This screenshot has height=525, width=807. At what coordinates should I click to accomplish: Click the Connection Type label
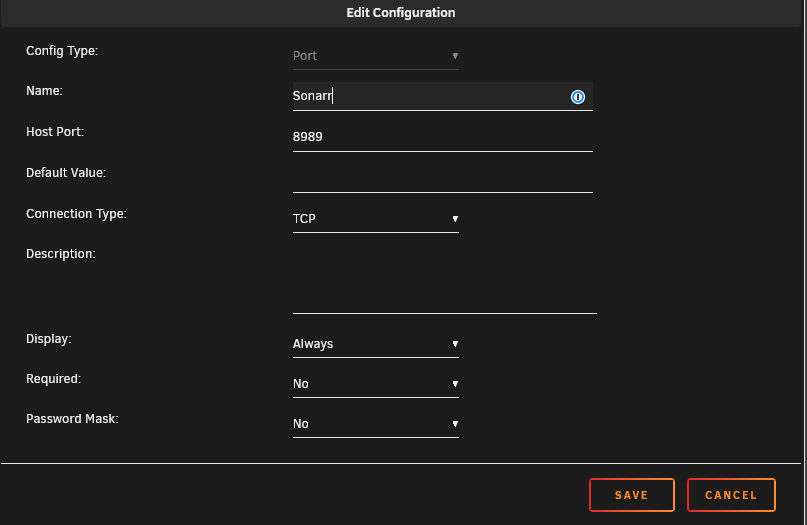click(x=76, y=214)
